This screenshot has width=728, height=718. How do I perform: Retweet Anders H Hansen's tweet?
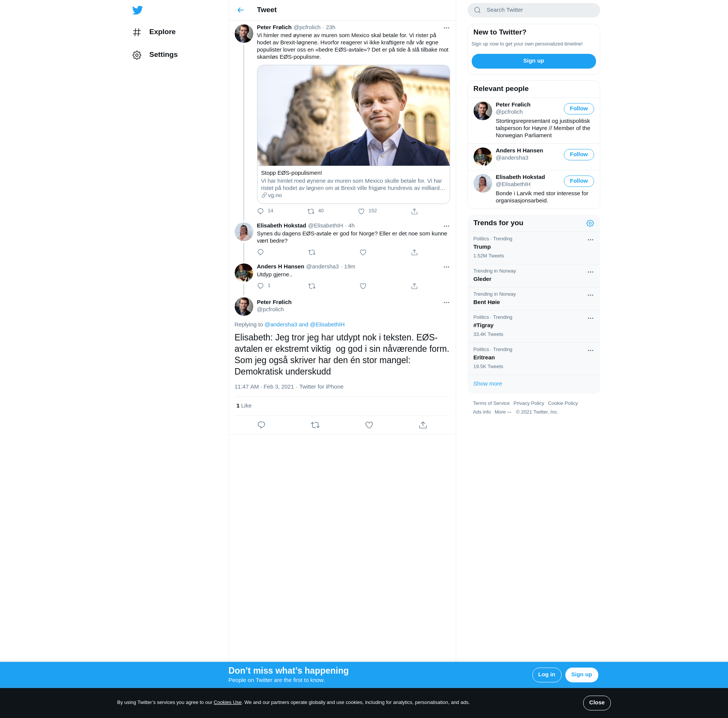point(312,286)
